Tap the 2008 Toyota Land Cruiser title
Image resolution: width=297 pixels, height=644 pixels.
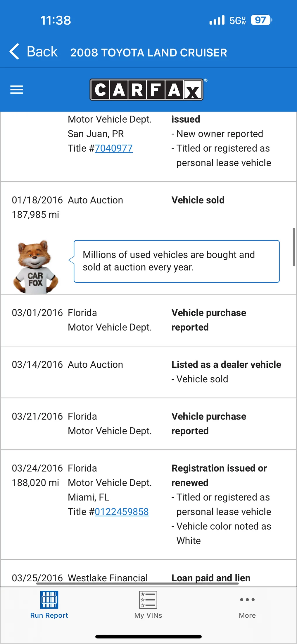click(148, 52)
